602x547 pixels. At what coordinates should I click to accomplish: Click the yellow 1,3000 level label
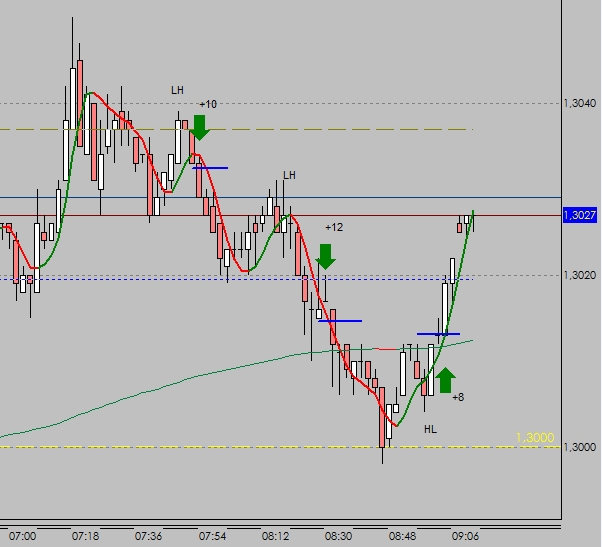535,437
